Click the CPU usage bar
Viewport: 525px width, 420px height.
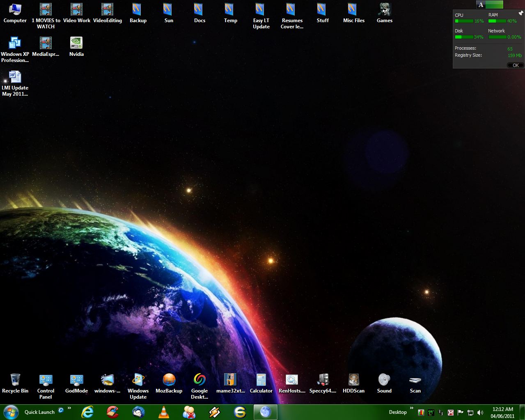464,21
